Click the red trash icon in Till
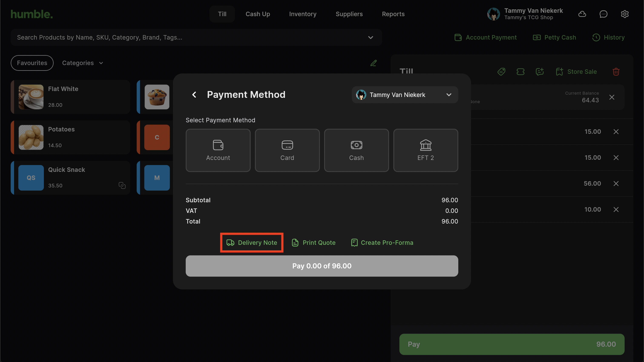 616,72
